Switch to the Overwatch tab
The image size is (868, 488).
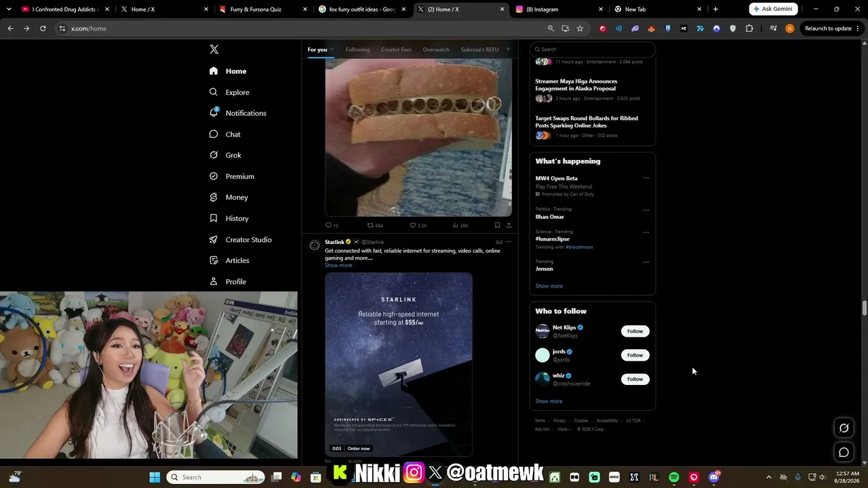[x=436, y=49]
